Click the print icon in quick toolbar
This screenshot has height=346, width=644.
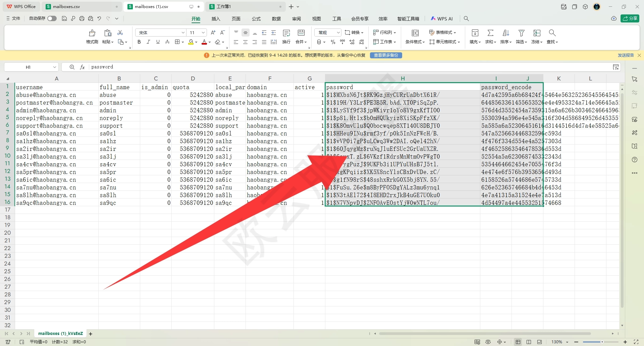82,18
